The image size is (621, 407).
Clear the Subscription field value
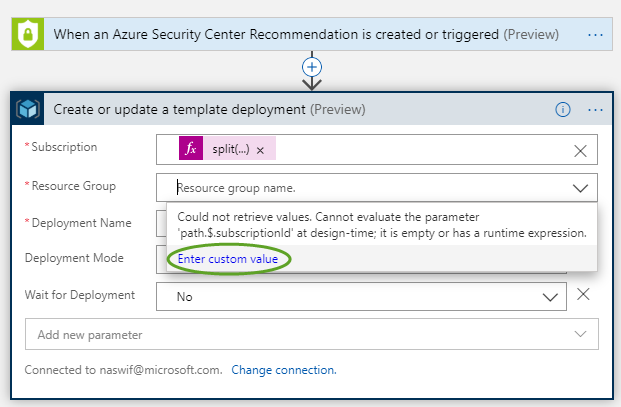[x=580, y=150]
